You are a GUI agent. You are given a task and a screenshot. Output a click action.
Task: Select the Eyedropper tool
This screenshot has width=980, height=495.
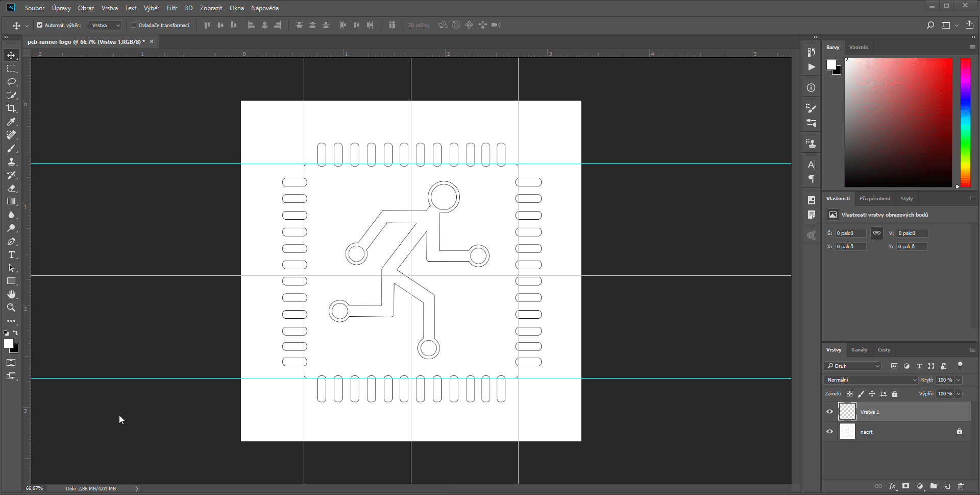[11, 122]
